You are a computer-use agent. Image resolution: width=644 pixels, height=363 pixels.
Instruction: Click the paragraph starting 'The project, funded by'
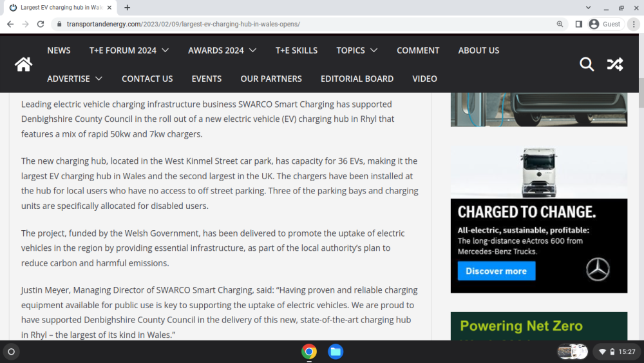click(x=213, y=248)
